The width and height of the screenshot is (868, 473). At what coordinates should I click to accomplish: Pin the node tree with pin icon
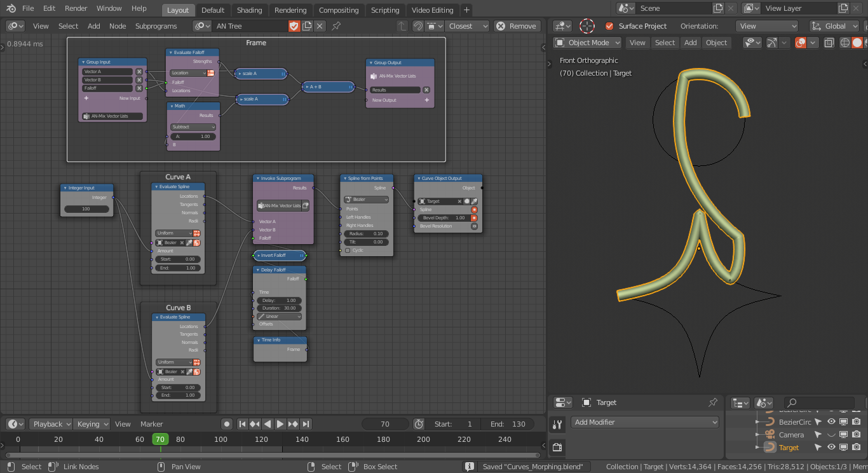pyautogui.click(x=336, y=26)
